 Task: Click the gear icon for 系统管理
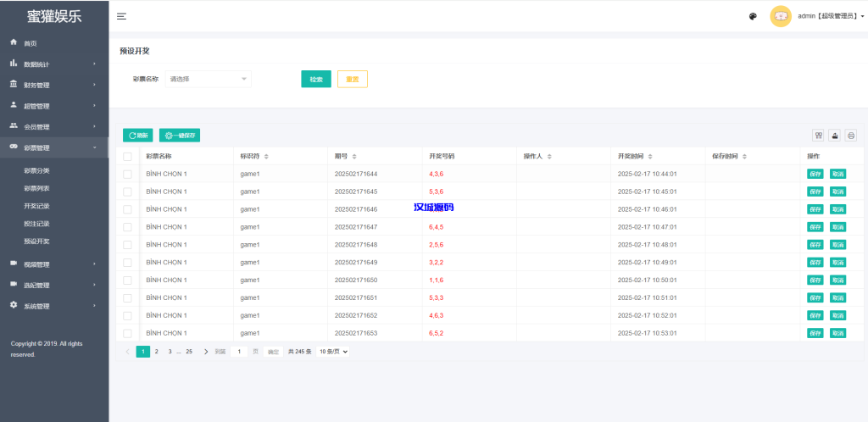pos(14,305)
